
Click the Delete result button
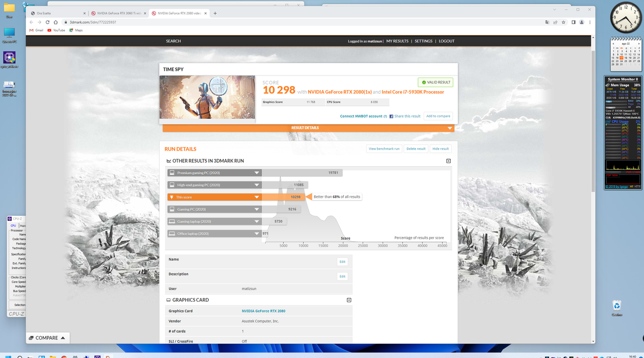[x=416, y=149]
